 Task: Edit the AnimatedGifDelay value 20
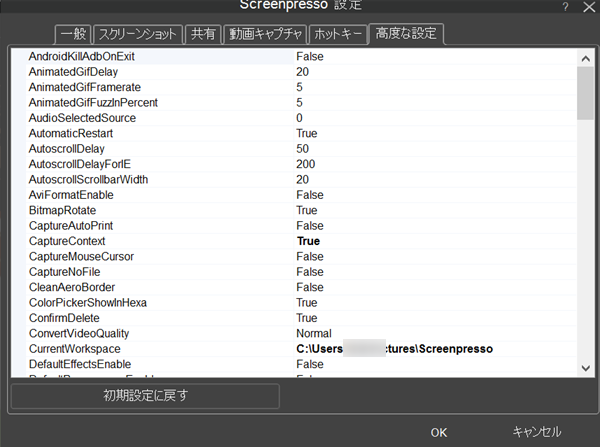302,72
